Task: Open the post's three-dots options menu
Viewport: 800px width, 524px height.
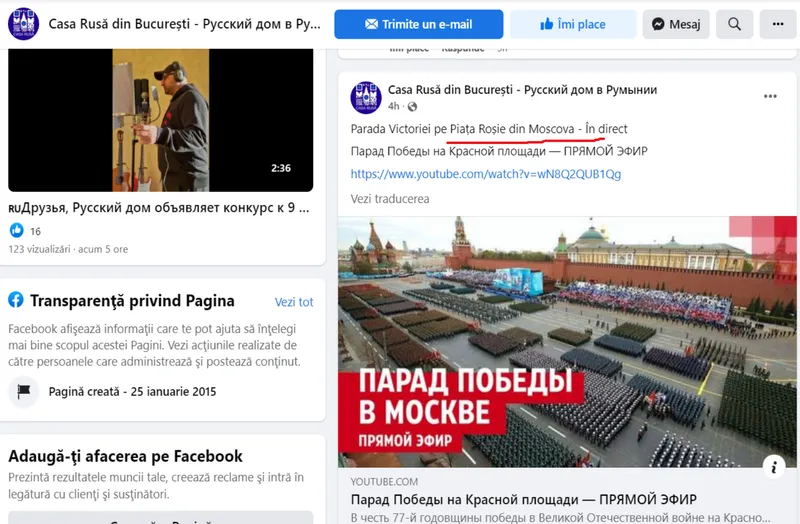Action: [770, 96]
